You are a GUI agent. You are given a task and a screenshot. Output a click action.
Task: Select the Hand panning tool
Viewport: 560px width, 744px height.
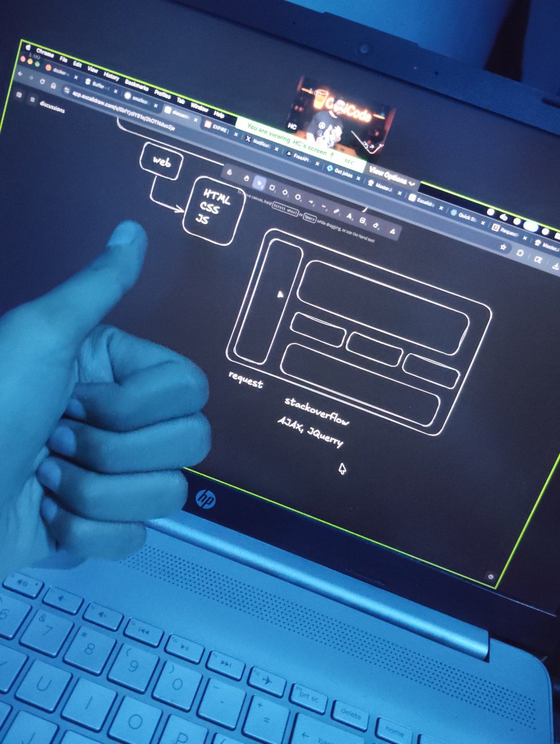[246, 178]
